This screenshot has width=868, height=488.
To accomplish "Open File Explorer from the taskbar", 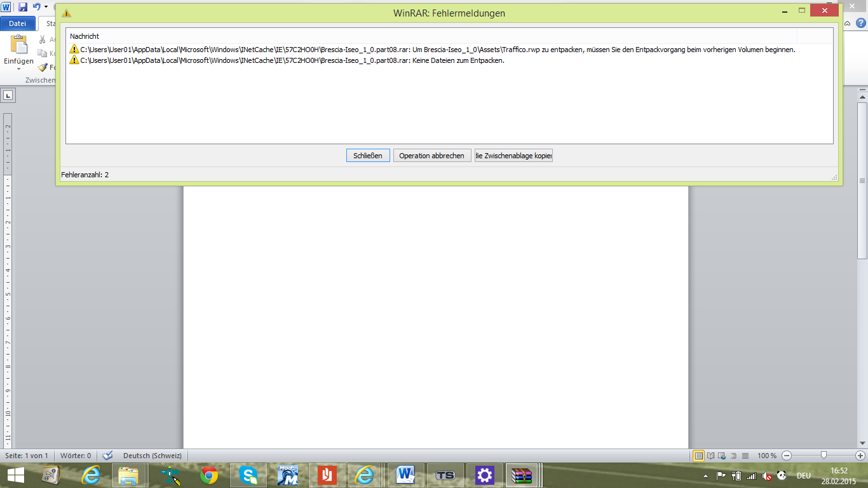I will (128, 475).
